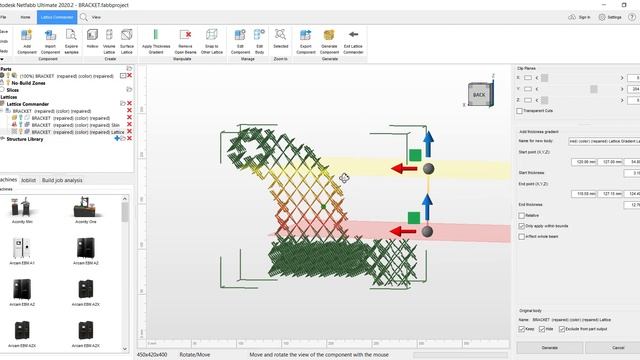The height and width of the screenshot is (360, 640).
Task: Remove the BRACKET Lattice body with red X
Action: [129, 131]
